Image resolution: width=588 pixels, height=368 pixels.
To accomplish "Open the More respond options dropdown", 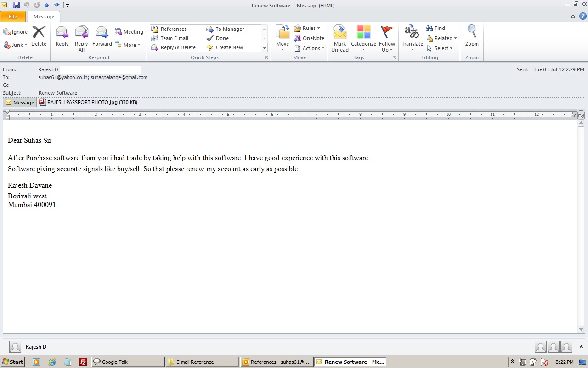I will pos(127,45).
